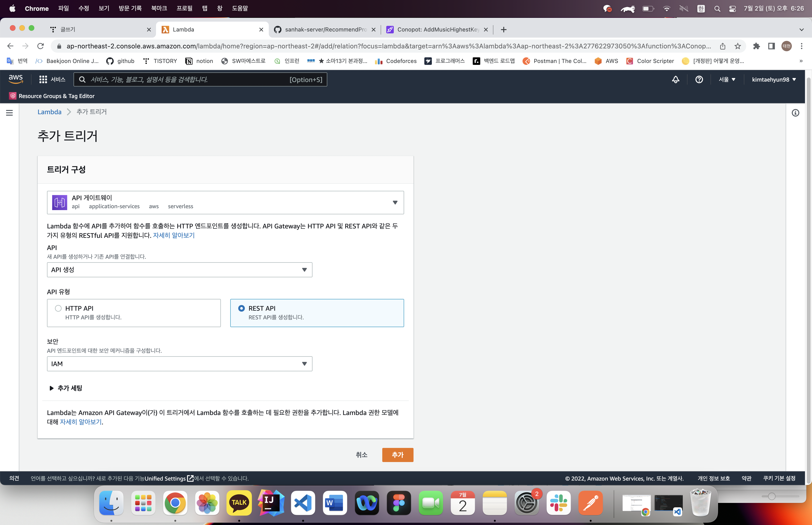Viewport: 812px width, 525px height.
Task: Select the HTTP API radio option
Action: click(58, 308)
